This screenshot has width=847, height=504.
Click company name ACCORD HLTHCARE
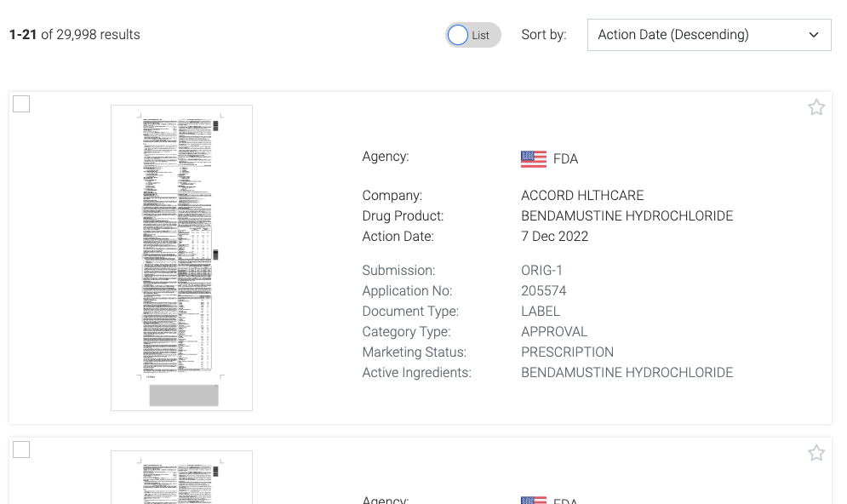tap(582, 195)
